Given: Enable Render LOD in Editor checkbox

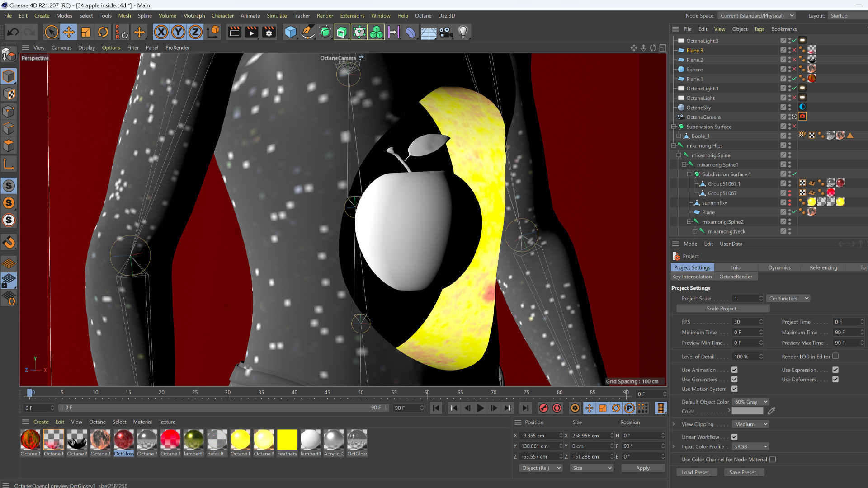Looking at the screenshot, I should pos(835,357).
